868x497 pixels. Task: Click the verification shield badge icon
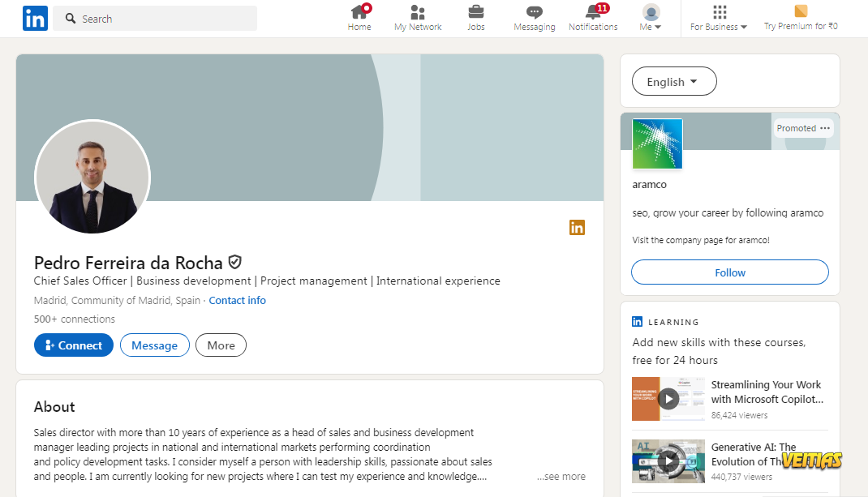234,261
